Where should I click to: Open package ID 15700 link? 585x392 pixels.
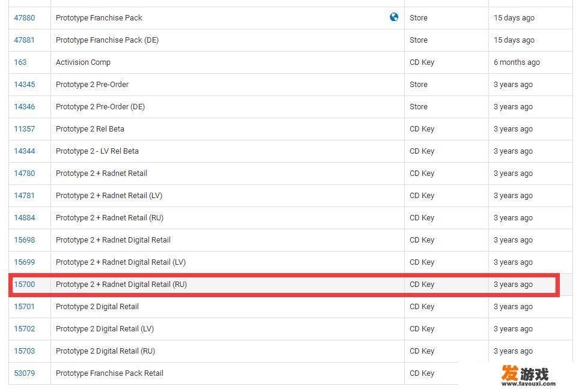(24, 284)
